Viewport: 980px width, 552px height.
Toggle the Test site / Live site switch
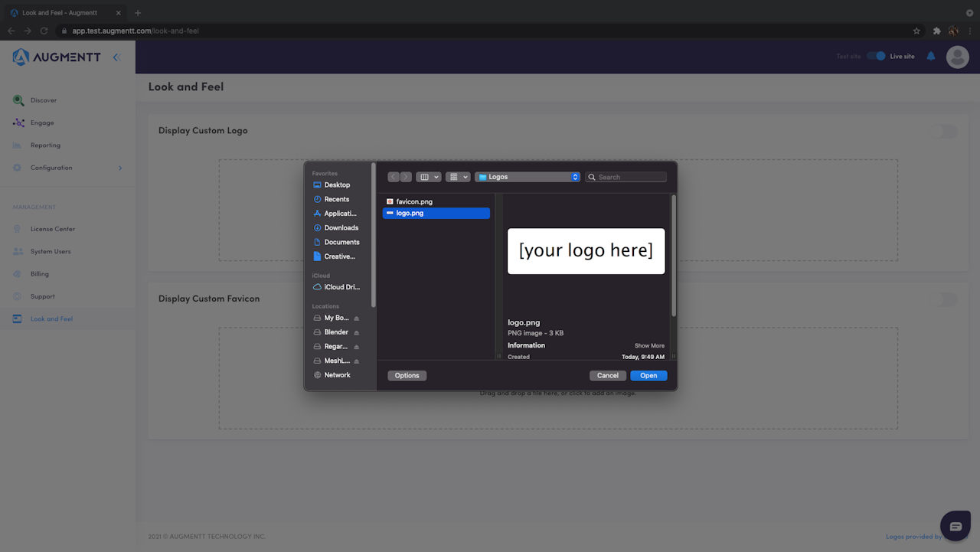pos(876,56)
